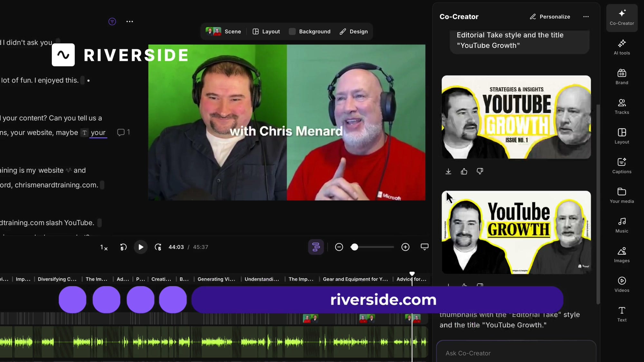The image size is (644, 362).
Task: Click the Ask Co-Creator input field
Action: click(516, 353)
